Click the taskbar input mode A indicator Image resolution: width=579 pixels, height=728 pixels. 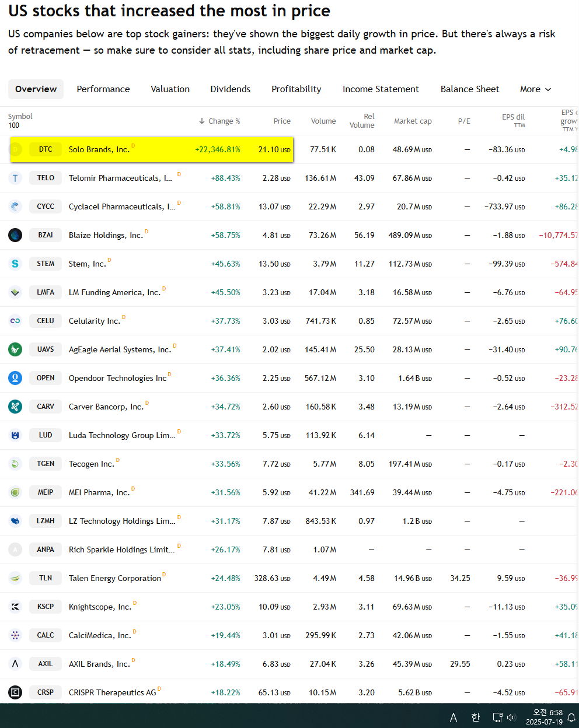[454, 717]
